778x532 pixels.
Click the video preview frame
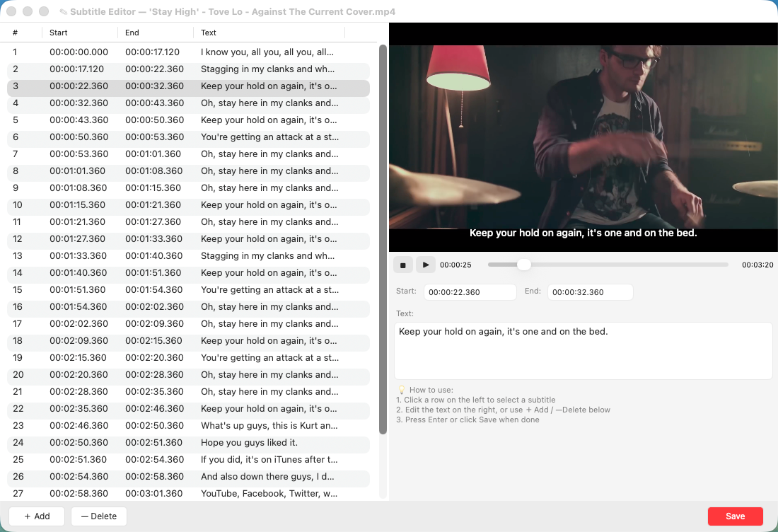point(583,137)
